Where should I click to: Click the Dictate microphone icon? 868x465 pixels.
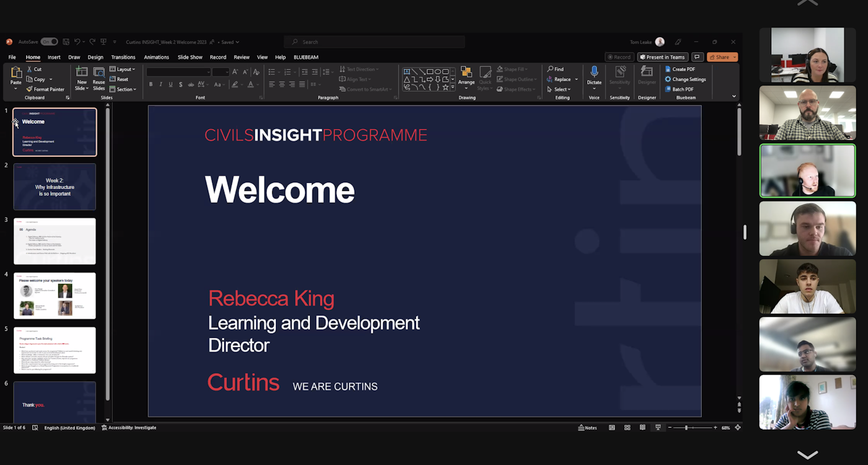[594, 72]
